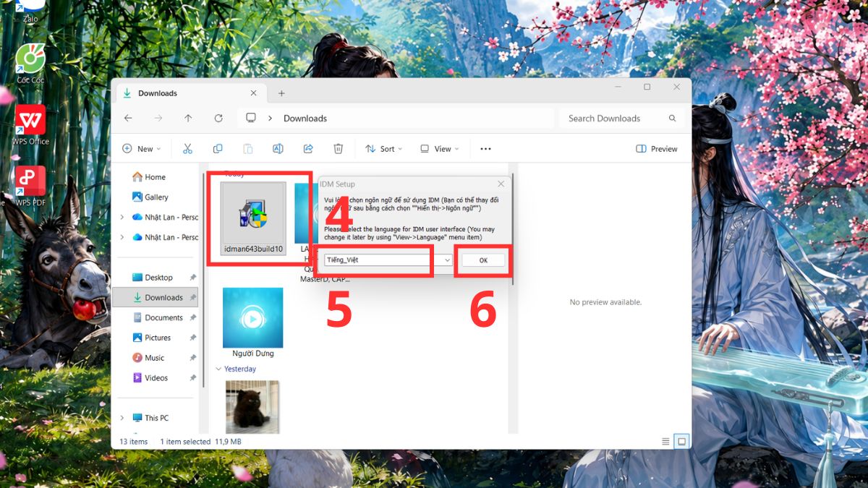Switch to details list view in the status bar
This screenshot has width=868, height=488.
665,441
